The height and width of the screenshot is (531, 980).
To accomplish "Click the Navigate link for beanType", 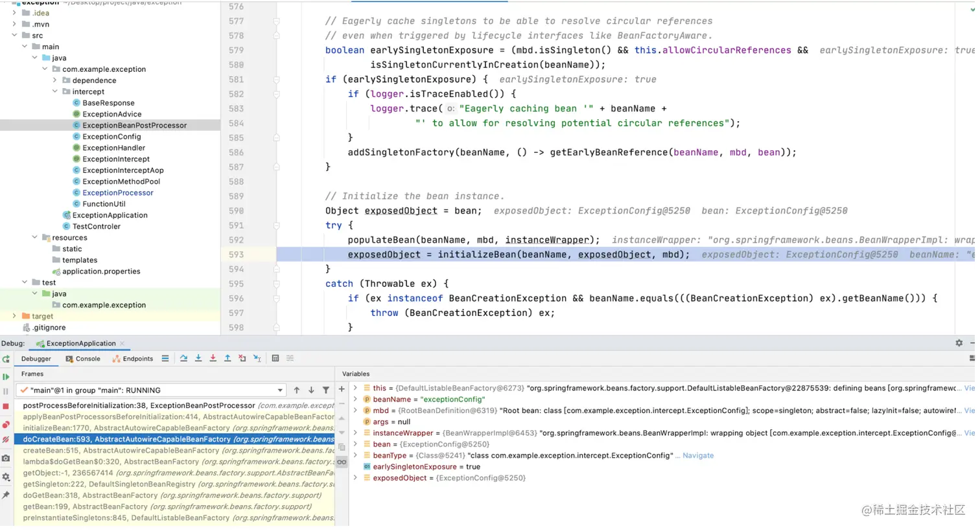I will [698, 456].
